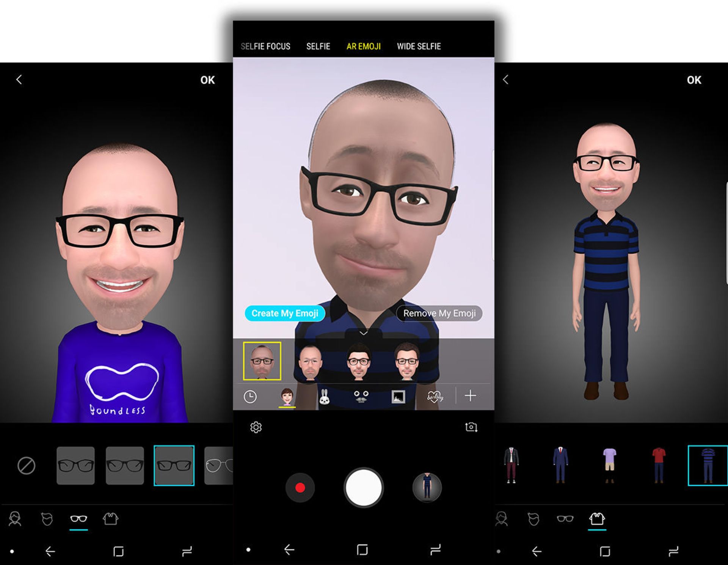Image resolution: width=728 pixels, height=565 pixels.
Task: Tap the Create My Emoji button
Action: [285, 313]
